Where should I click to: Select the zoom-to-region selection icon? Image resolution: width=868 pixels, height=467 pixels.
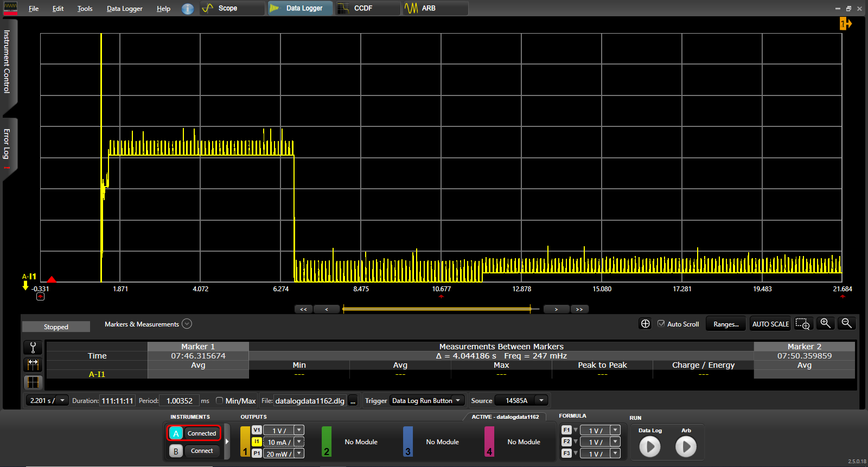[803, 324]
